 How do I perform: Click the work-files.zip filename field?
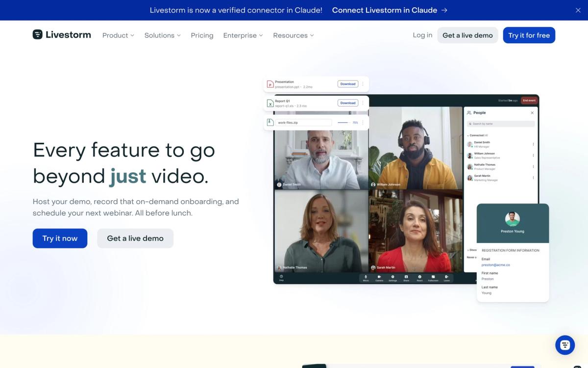(303, 123)
